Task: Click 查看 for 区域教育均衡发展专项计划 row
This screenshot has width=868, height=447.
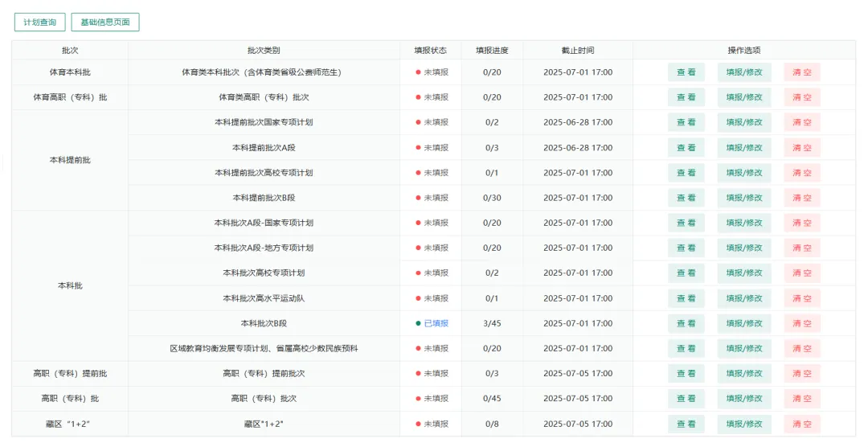Action: [686, 348]
